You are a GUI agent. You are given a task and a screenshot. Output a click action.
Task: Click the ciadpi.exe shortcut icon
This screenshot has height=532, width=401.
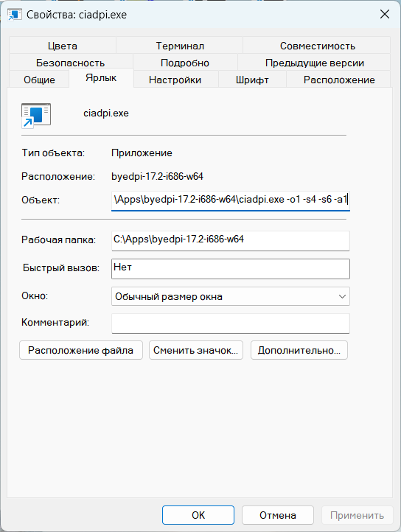click(35, 116)
